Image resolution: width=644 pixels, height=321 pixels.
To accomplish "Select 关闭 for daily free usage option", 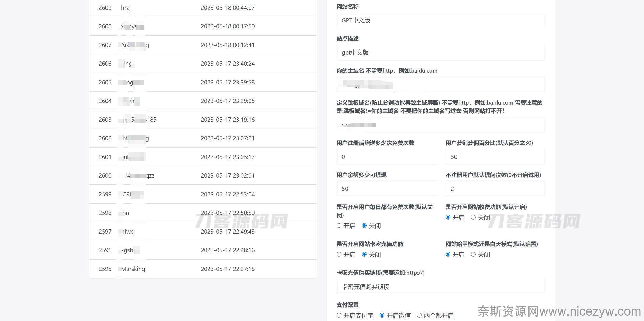I will coord(364,226).
